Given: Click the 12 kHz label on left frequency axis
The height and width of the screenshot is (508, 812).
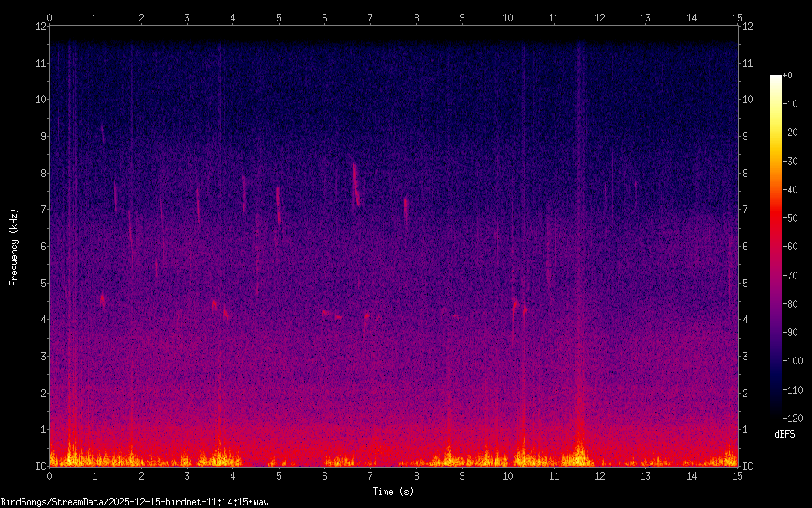Looking at the screenshot, I should [40, 27].
